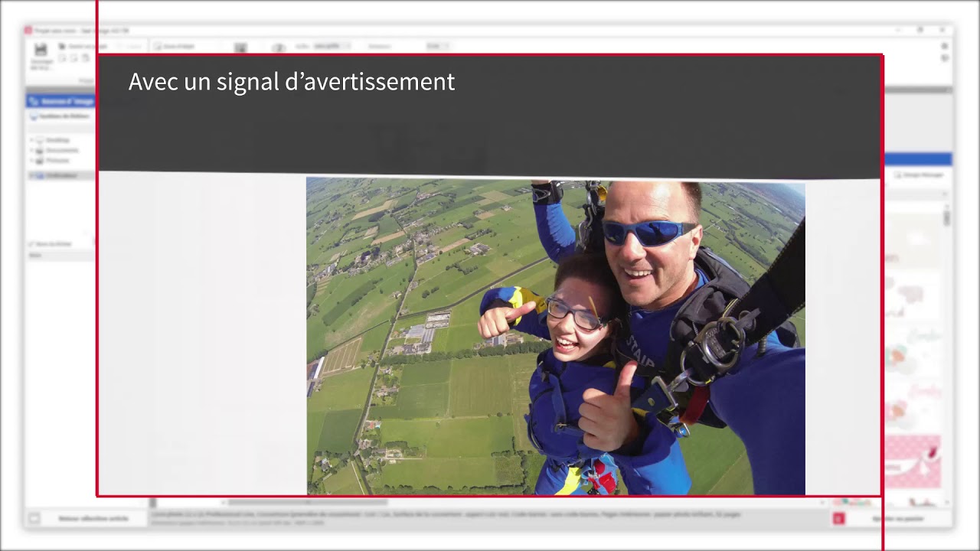The image size is (980, 551).
Task: Select the Sources d'image tab
Action: [61, 101]
